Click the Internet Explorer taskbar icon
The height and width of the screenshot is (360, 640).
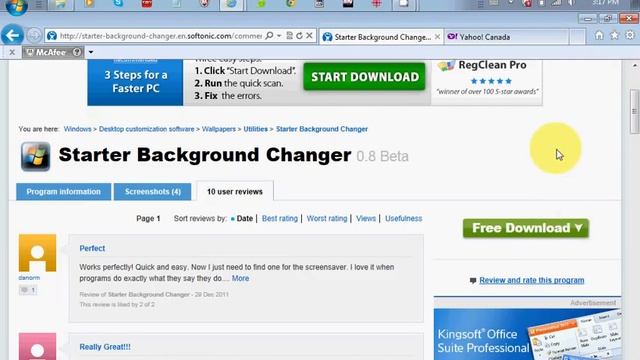(231, 4)
